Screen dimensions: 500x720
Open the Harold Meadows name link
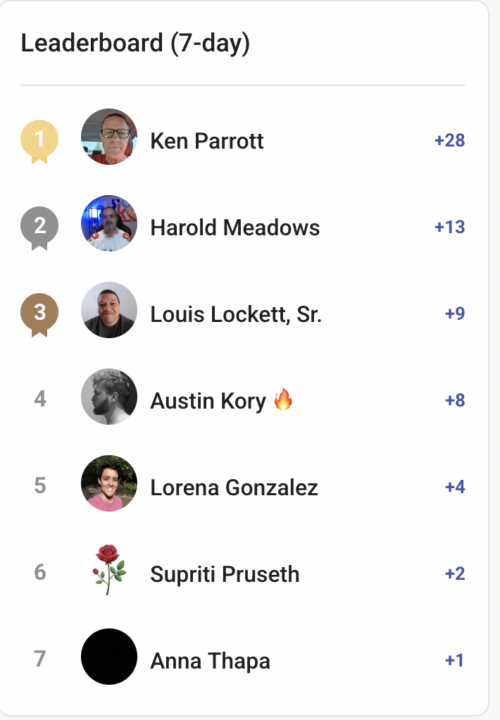point(235,228)
